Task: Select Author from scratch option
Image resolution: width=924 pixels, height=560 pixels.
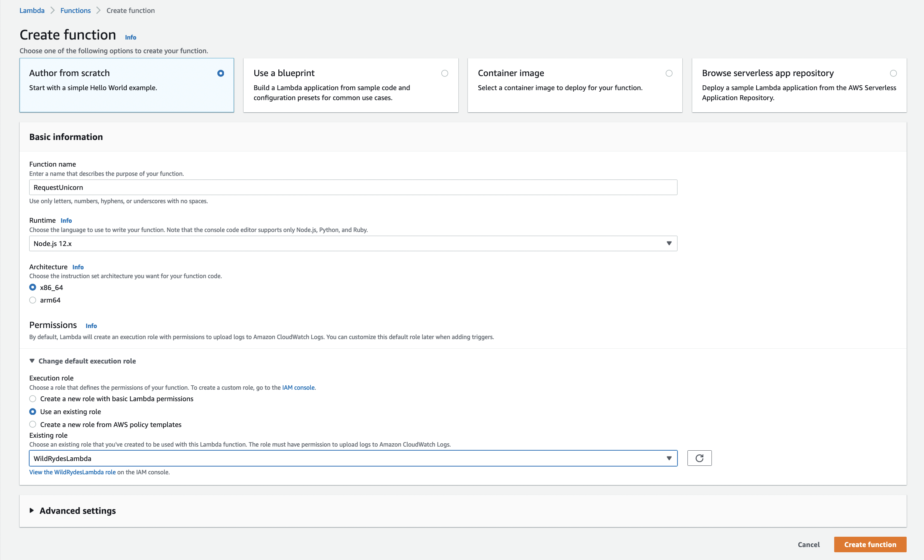Action: [127, 85]
